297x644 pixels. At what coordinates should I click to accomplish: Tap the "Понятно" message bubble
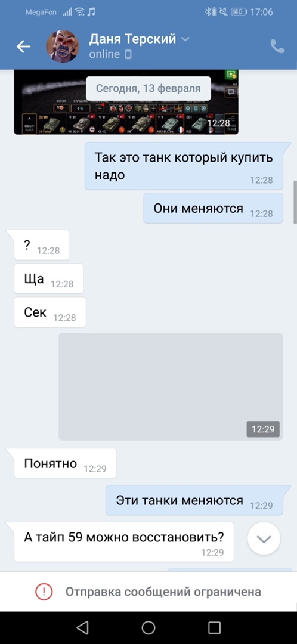(x=65, y=463)
